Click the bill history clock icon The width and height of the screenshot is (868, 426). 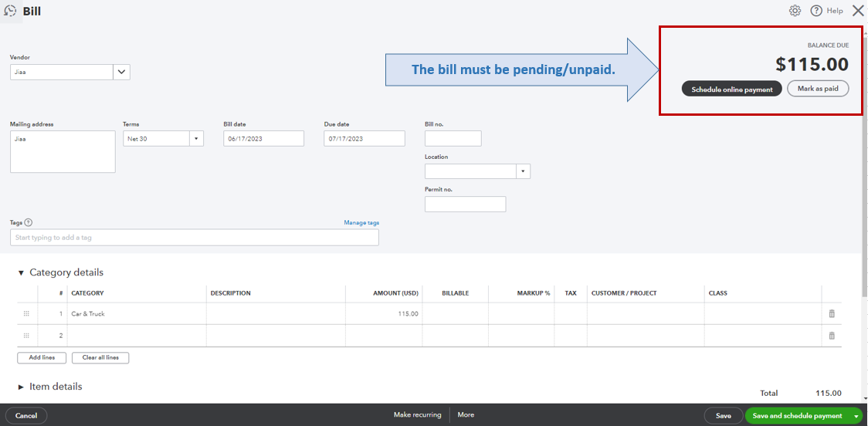pos(10,12)
